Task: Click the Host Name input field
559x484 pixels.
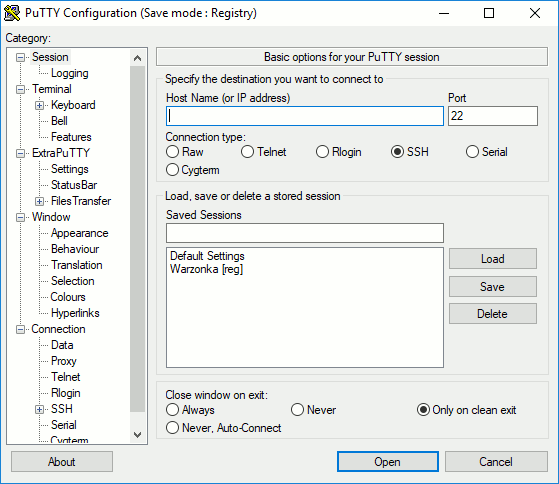Action: (305, 116)
